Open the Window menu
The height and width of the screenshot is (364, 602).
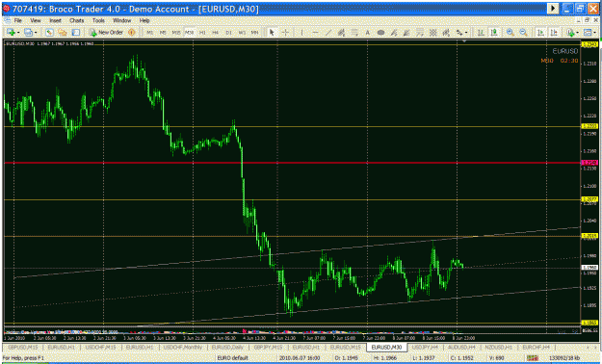click(x=121, y=20)
